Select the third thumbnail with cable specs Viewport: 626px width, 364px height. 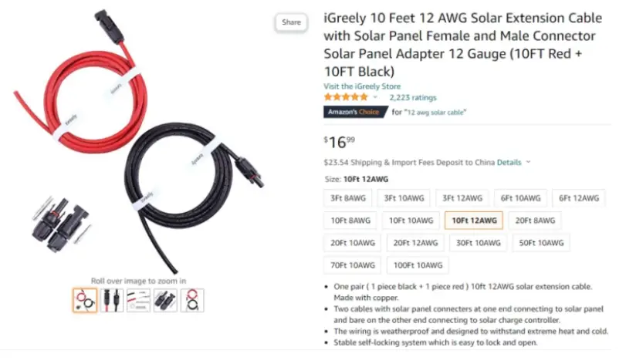(138, 300)
